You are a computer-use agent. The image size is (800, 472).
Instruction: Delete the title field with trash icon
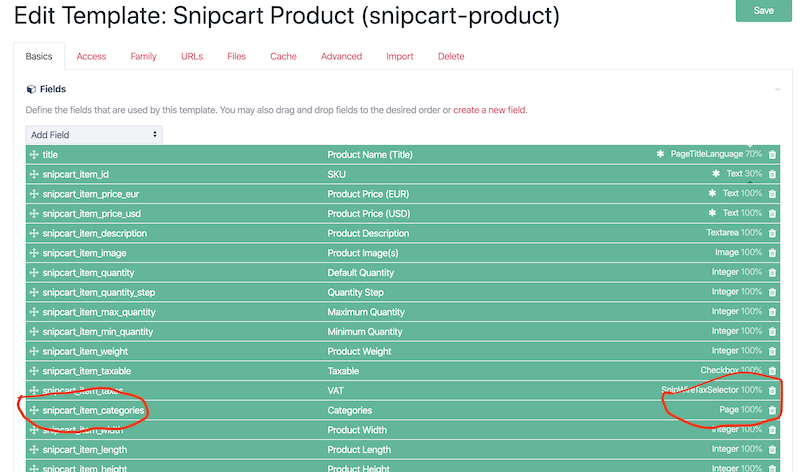[772, 154]
